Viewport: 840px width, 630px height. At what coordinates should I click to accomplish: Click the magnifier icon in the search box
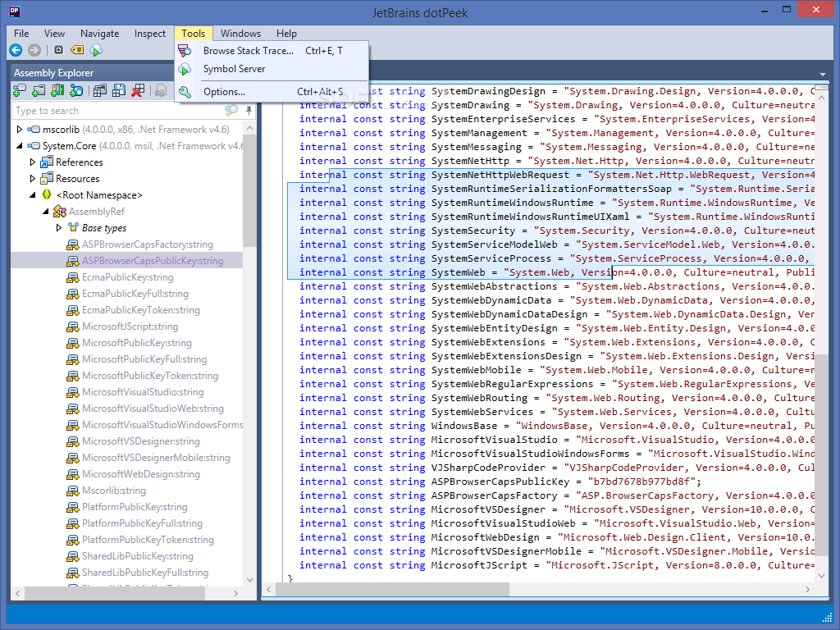[231, 111]
